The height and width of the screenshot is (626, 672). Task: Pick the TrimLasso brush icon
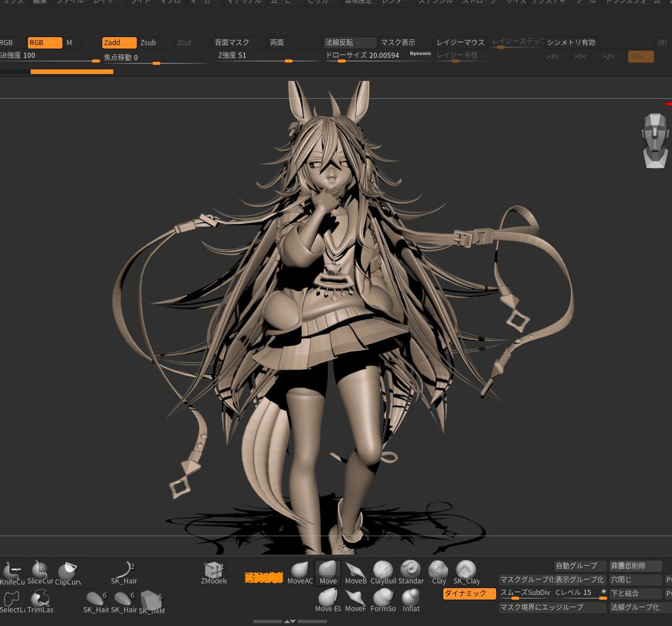(x=40, y=599)
